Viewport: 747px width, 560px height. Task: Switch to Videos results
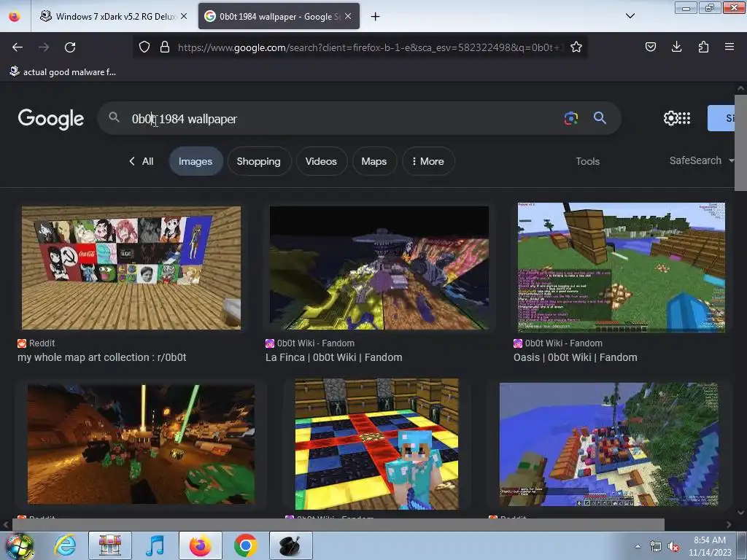[x=321, y=161]
